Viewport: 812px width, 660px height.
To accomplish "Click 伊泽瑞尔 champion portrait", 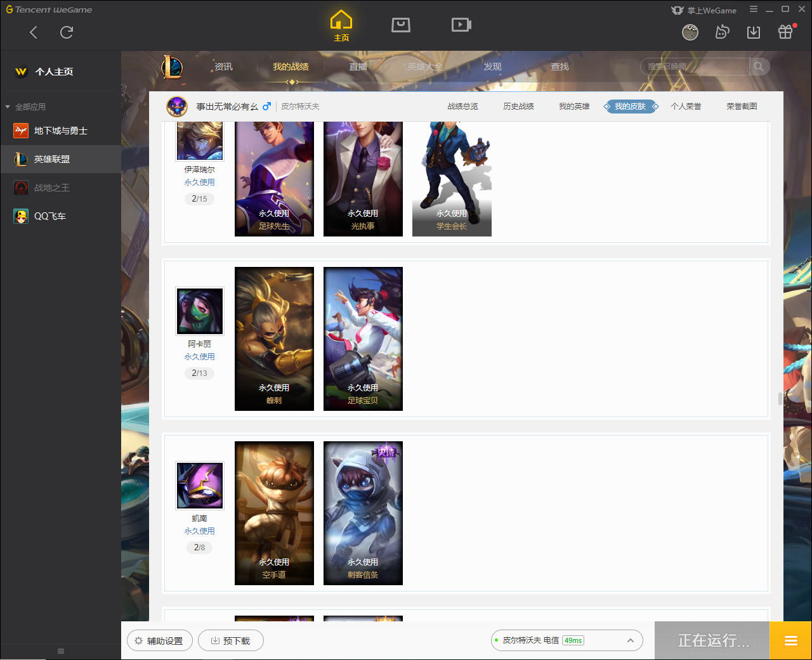I will click(200, 141).
